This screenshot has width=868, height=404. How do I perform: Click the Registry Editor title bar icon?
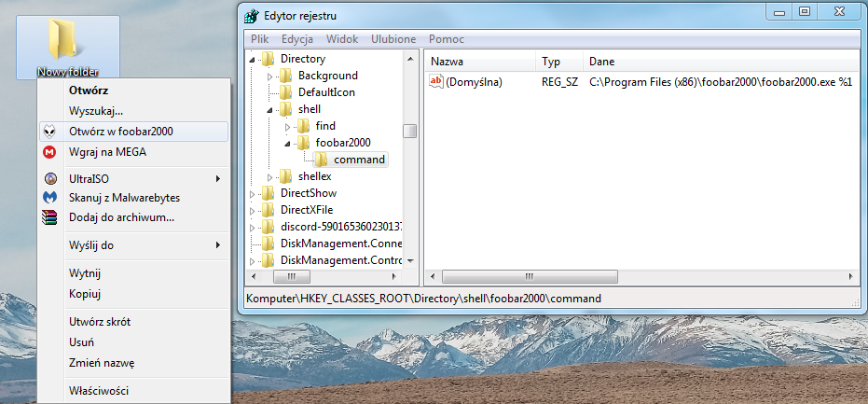coord(251,16)
